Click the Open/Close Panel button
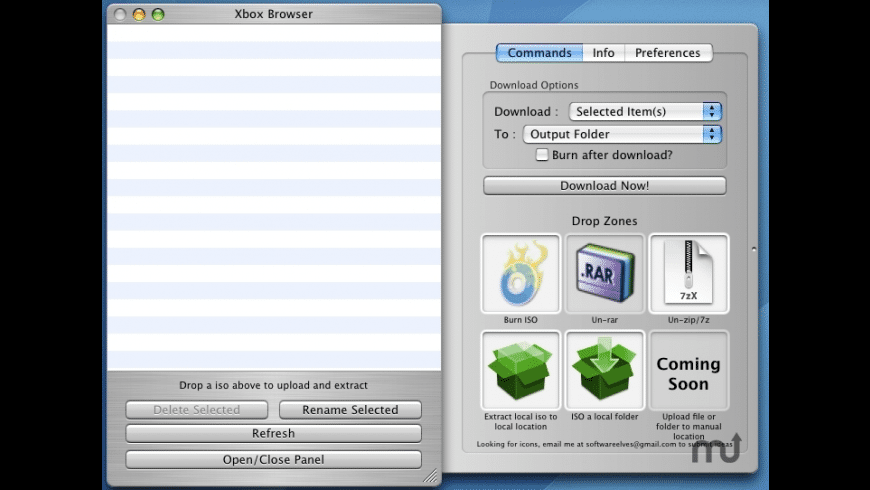870x490 pixels. pyautogui.click(x=274, y=459)
